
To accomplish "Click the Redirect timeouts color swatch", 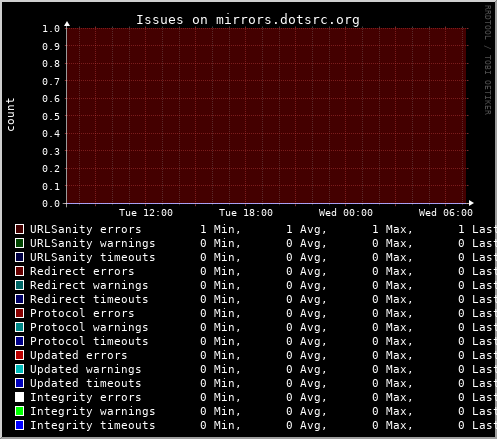I will click(x=20, y=299).
